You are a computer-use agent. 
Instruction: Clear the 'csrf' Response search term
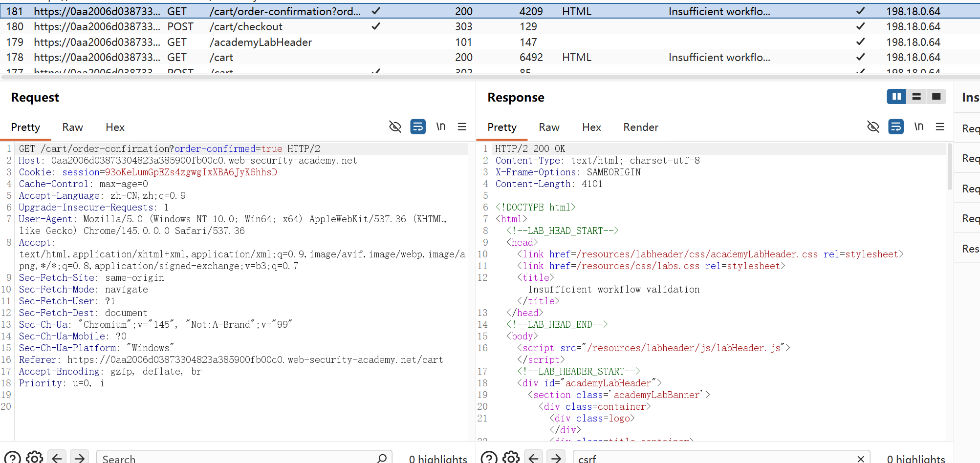[x=861, y=459]
